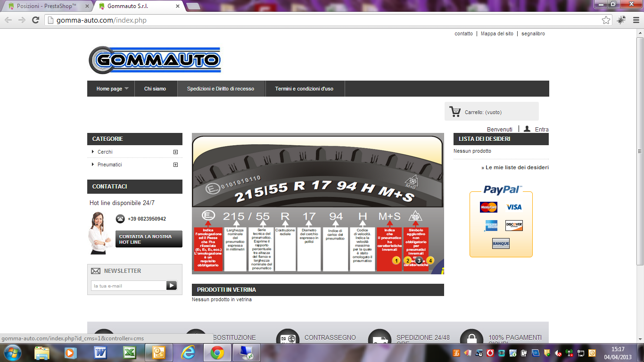Switch to Outlook in the taskbar
The image size is (644, 362).
pos(159,353)
